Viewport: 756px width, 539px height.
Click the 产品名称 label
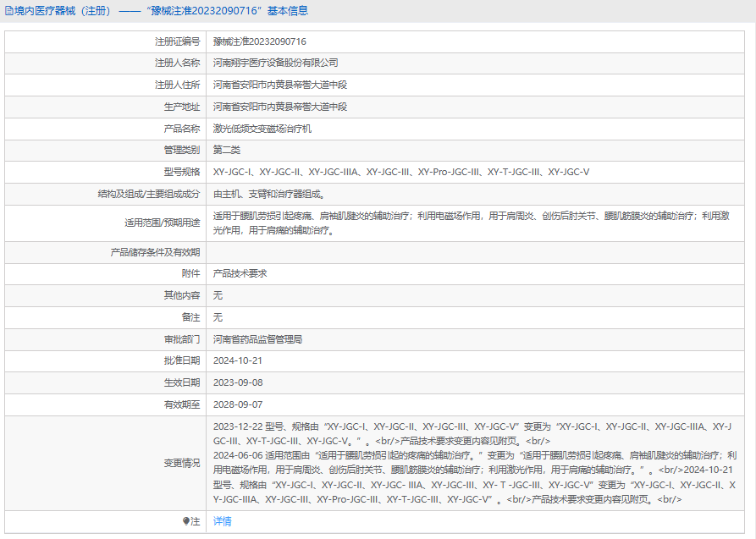click(182, 129)
